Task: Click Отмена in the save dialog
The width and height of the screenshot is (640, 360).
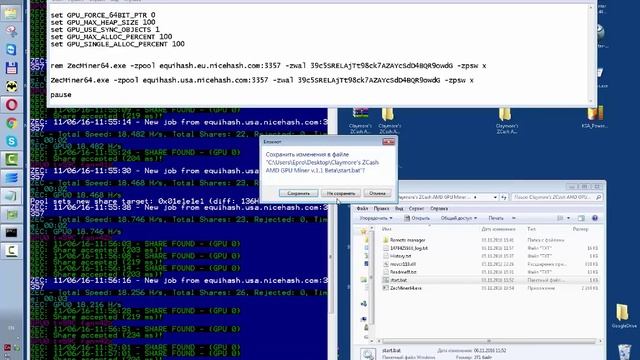Action: click(377, 193)
